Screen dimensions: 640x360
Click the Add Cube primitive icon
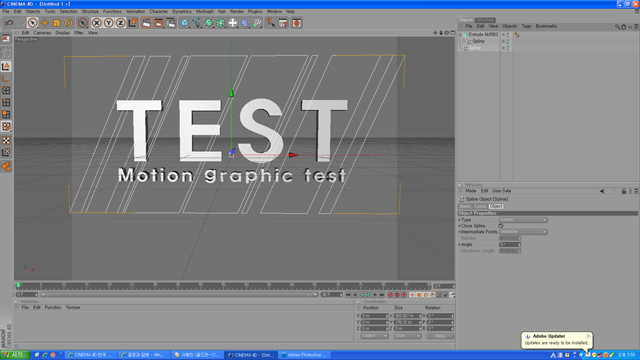click(185, 23)
